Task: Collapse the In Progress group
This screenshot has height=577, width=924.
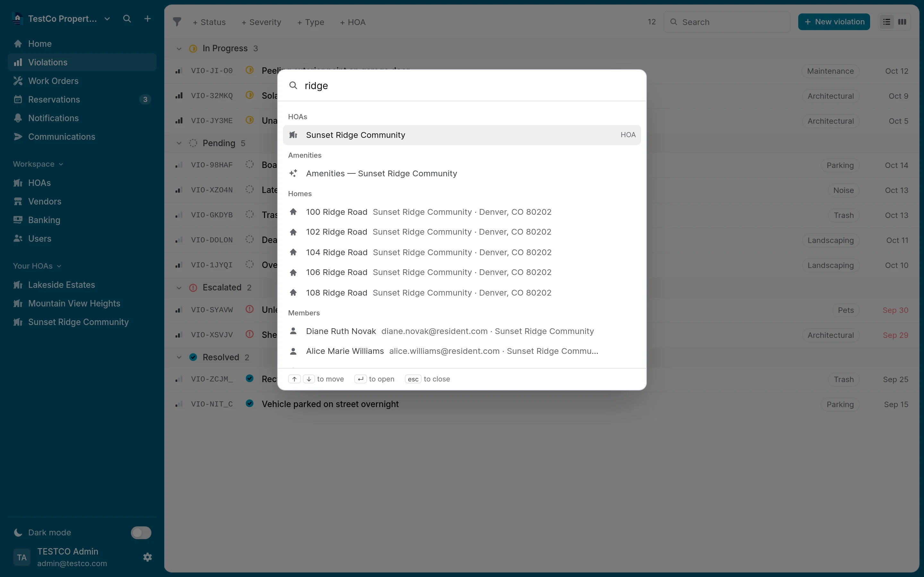Action: 179,48
